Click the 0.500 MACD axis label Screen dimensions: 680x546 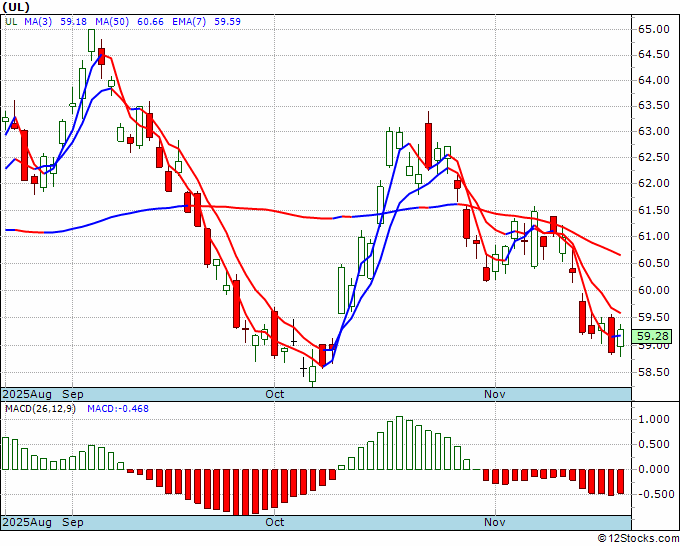click(x=654, y=445)
